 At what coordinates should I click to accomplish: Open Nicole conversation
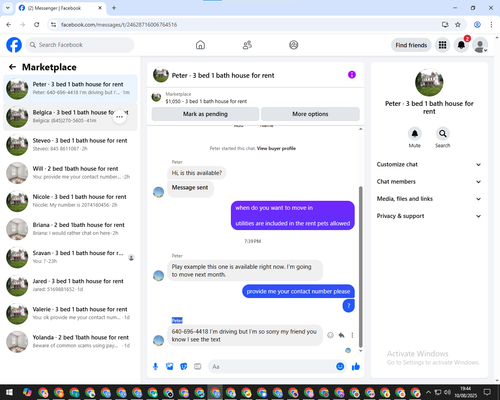(x=70, y=201)
